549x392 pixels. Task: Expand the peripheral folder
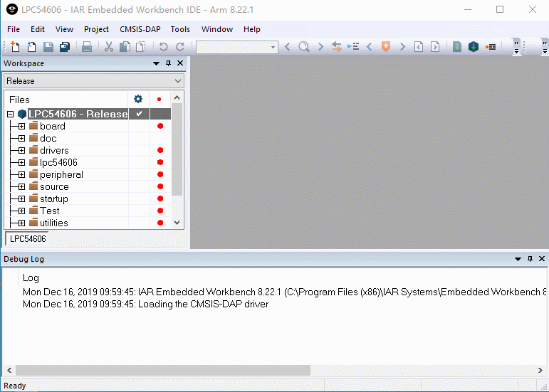(x=21, y=174)
